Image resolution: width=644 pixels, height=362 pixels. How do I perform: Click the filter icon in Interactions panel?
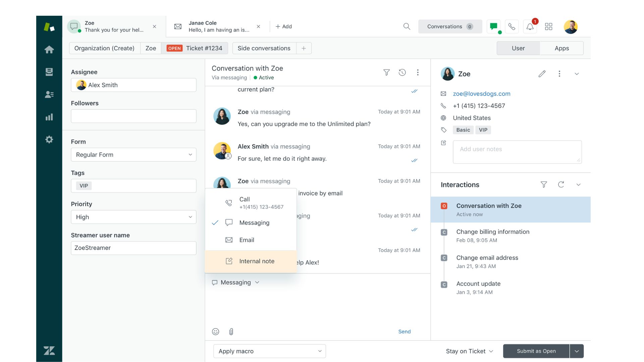[543, 185]
